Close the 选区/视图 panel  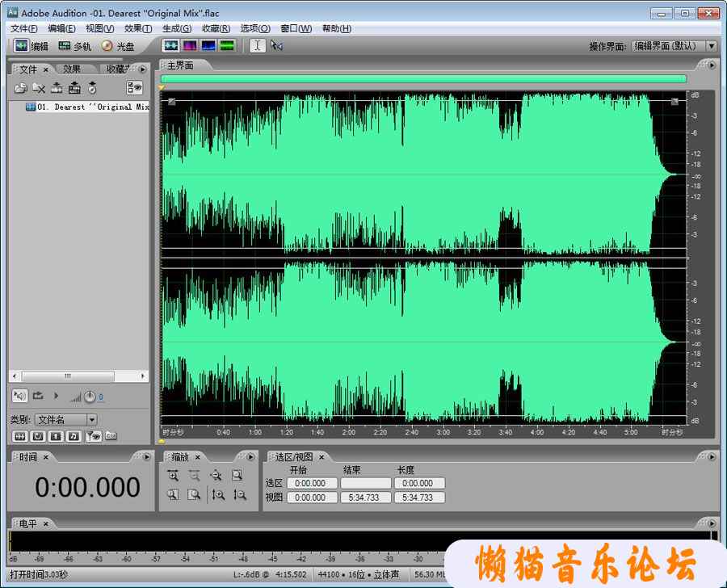pyautogui.click(x=321, y=457)
